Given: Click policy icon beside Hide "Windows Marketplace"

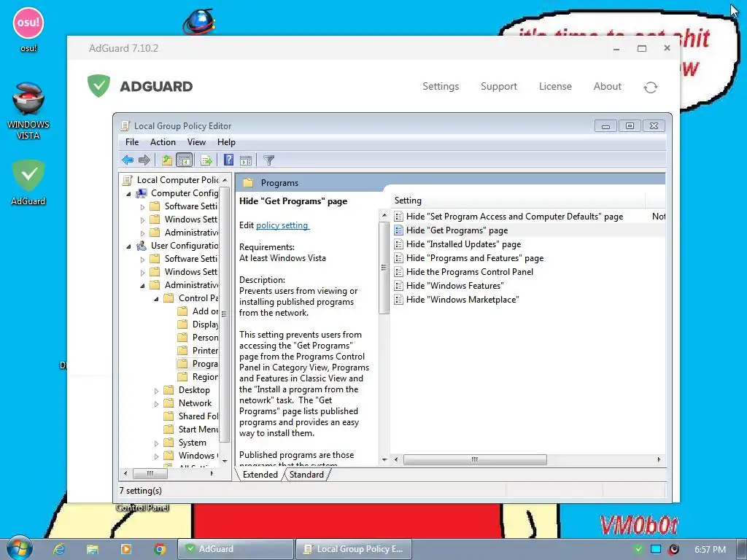Looking at the screenshot, I should (x=399, y=300).
